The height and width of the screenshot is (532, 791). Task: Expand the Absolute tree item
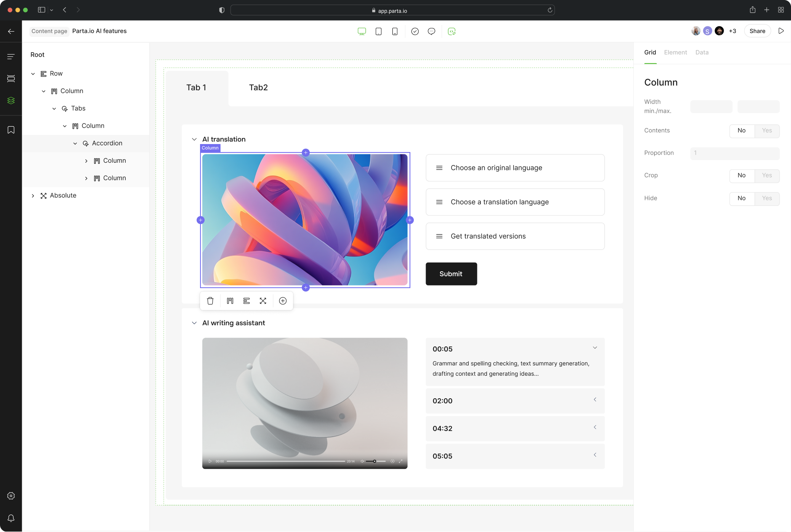tap(33, 195)
